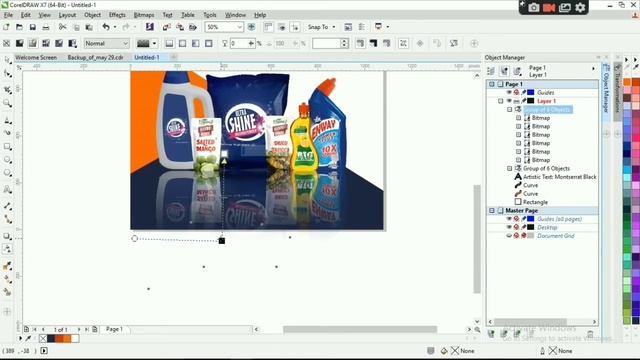Select the Pick tool in the toolbox
This screenshot has height=360, width=640.
click(x=7, y=61)
